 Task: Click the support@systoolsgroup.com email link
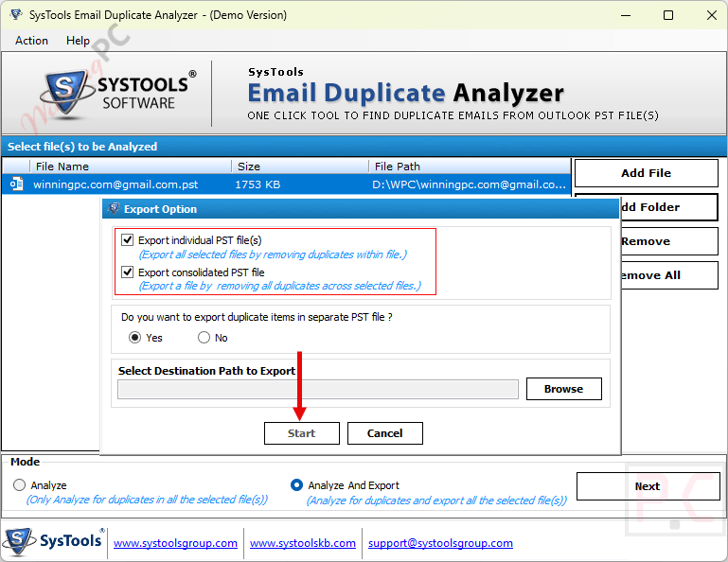(440, 543)
